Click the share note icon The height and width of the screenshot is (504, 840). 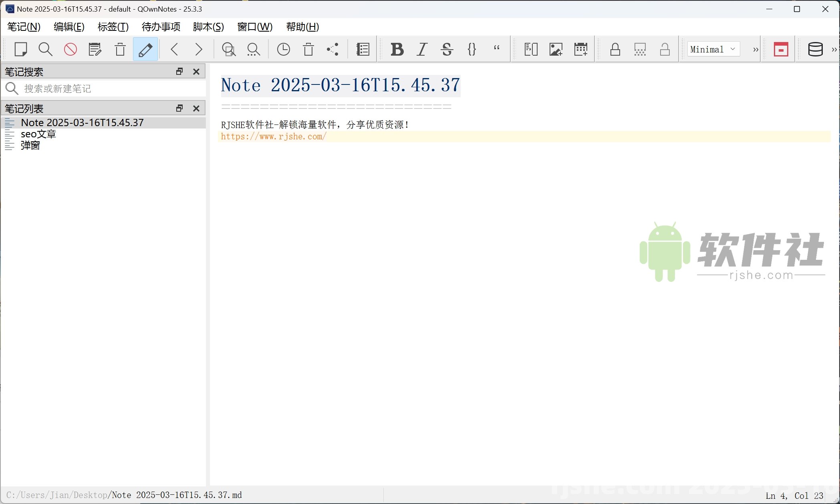332,49
